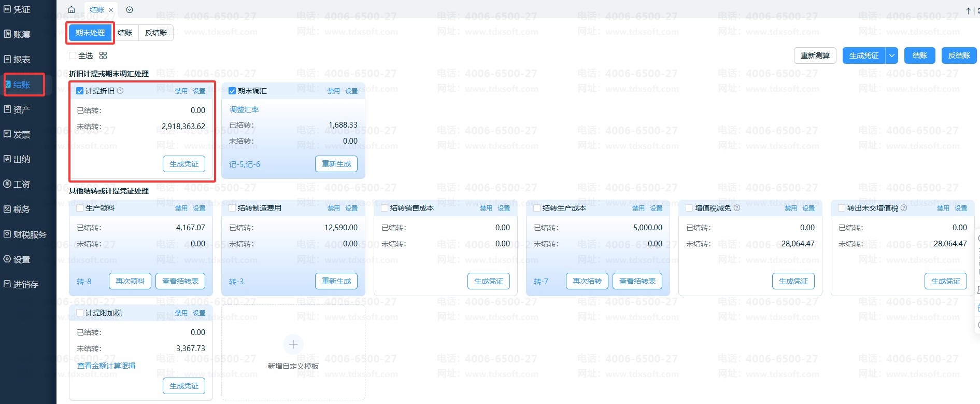980x404 pixels.
Task: Click help icon next to 转出未交增值税
Action: [904, 208]
